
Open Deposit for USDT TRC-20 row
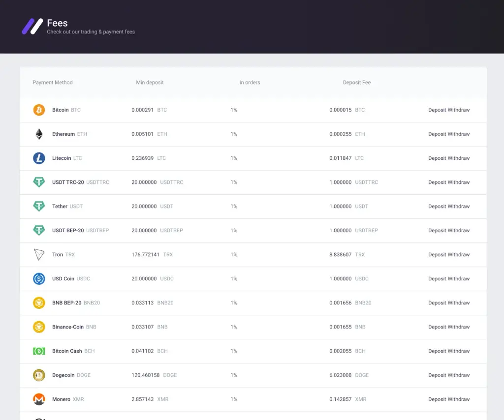click(437, 182)
